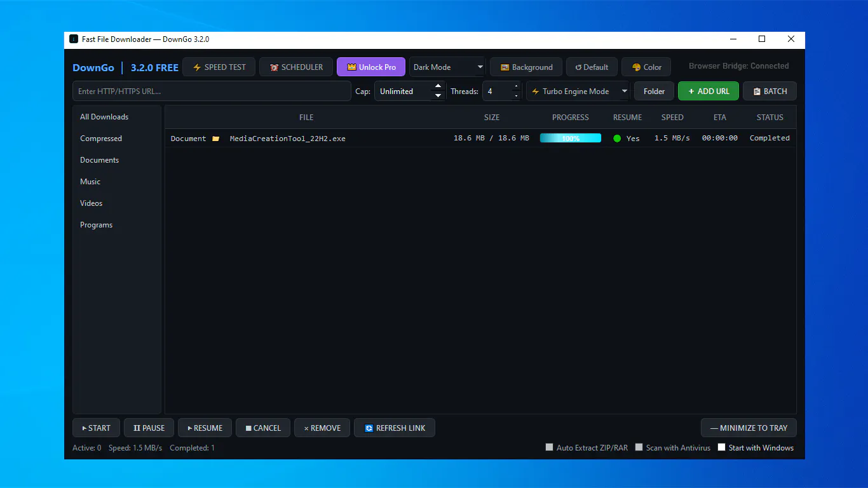Screen dimensions: 868x488
Task: Click the START button
Action: tap(97, 428)
